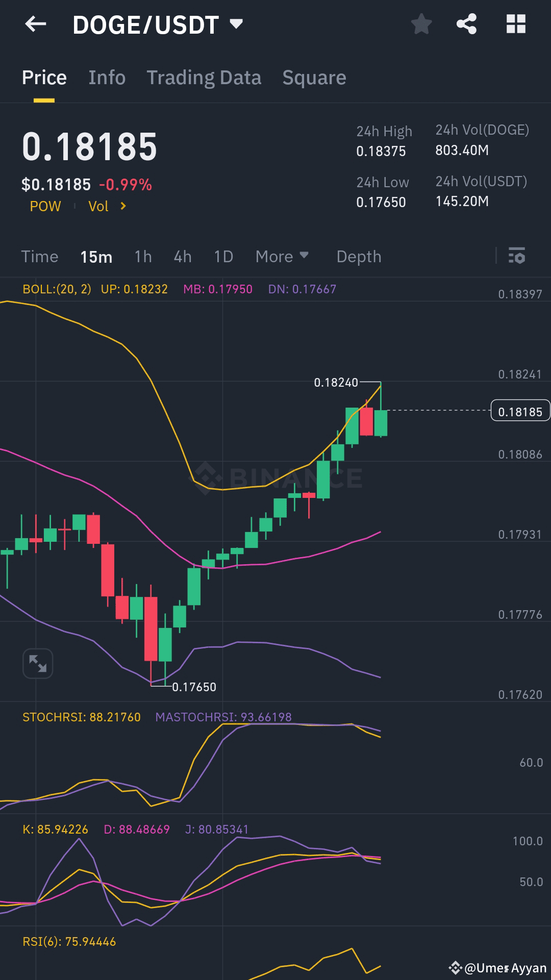Tap the MASTOCHRSI: 93.66198 label

click(x=223, y=717)
